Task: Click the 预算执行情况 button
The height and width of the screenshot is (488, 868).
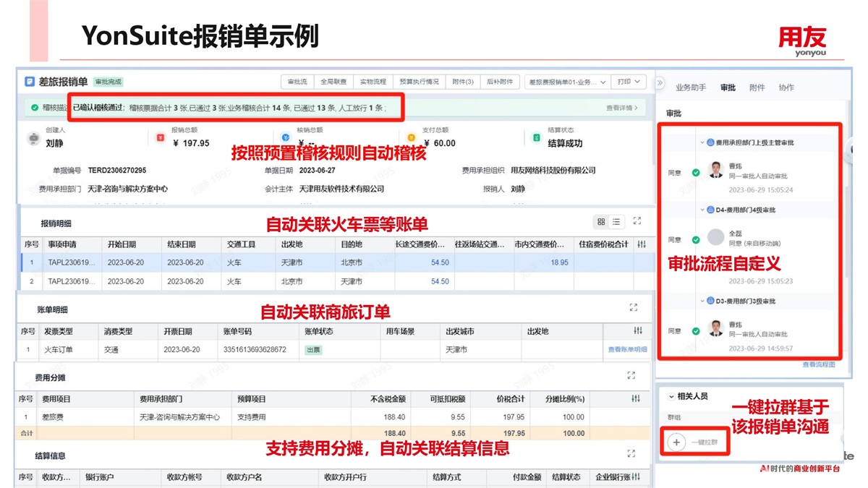Action: pyautogui.click(x=419, y=82)
